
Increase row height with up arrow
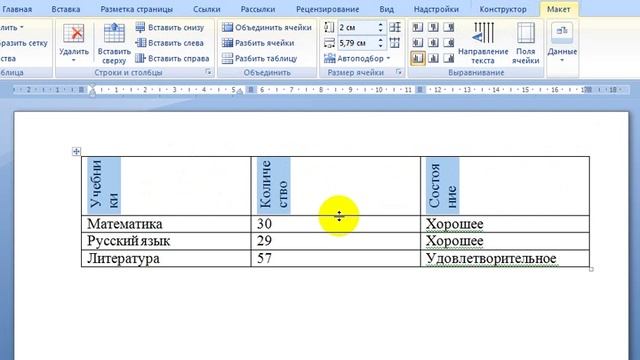pyautogui.click(x=380, y=25)
